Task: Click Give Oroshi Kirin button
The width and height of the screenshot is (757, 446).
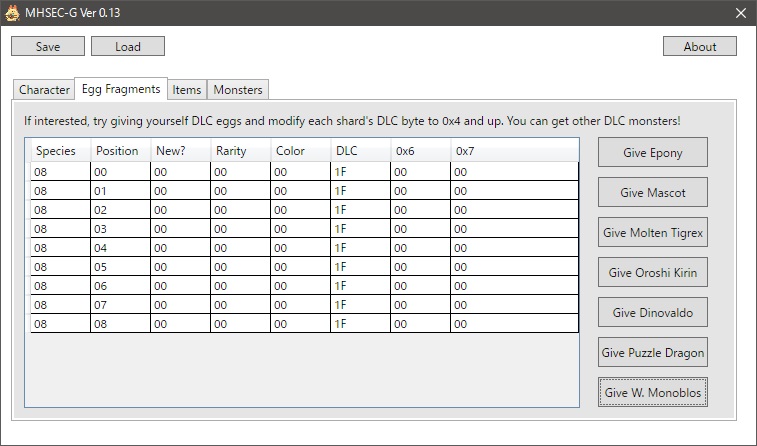Action: pyautogui.click(x=653, y=273)
